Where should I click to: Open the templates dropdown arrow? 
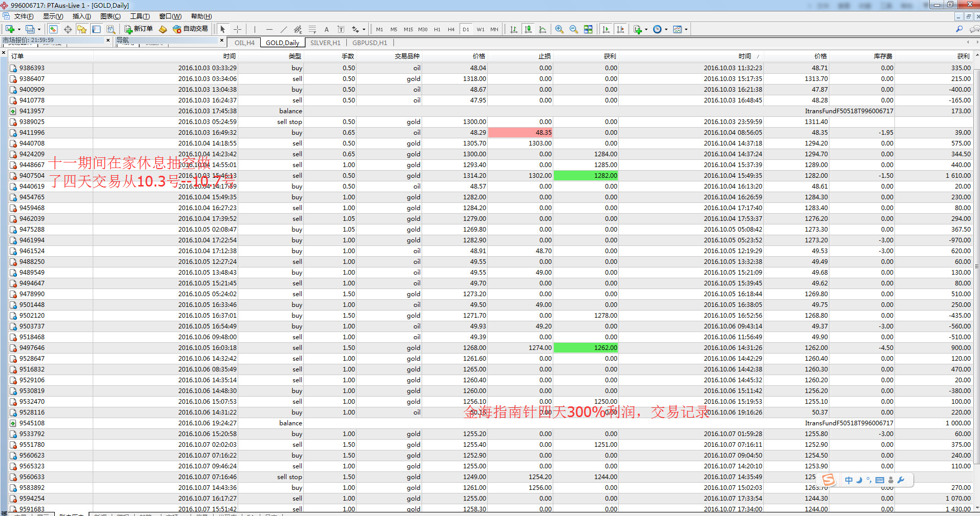[686, 29]
